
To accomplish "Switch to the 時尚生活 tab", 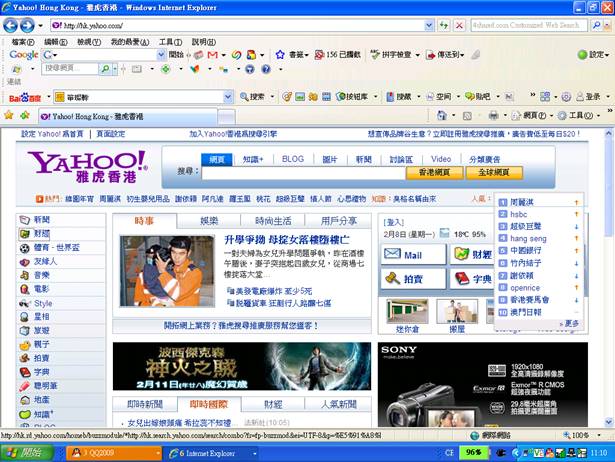I will pyautogui.click(x=273, y=221).
